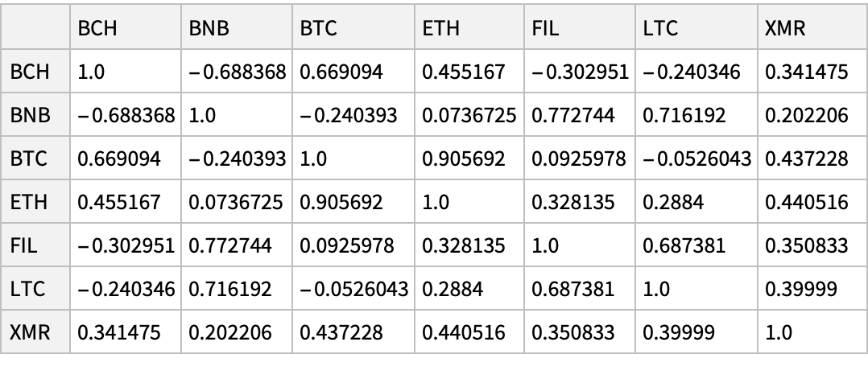Click the BNB row, ETH column value

coord(469,116)
